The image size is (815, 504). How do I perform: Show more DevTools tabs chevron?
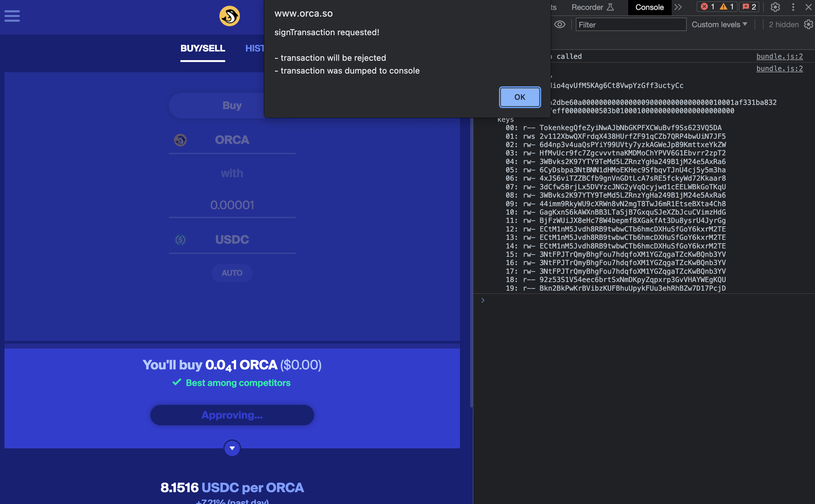(678, 7)
